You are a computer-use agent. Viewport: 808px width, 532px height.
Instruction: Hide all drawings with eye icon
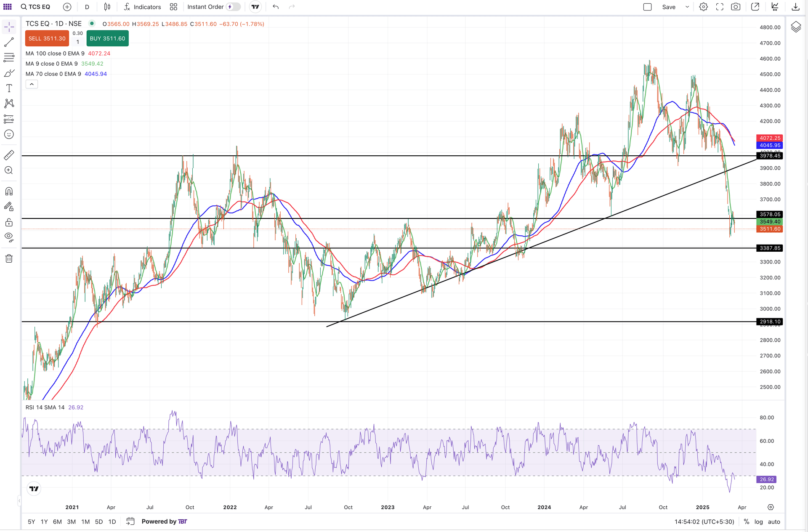pos(9,237)
